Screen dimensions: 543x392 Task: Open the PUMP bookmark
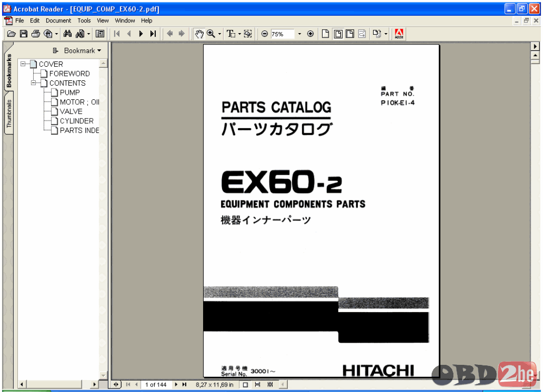70,92
